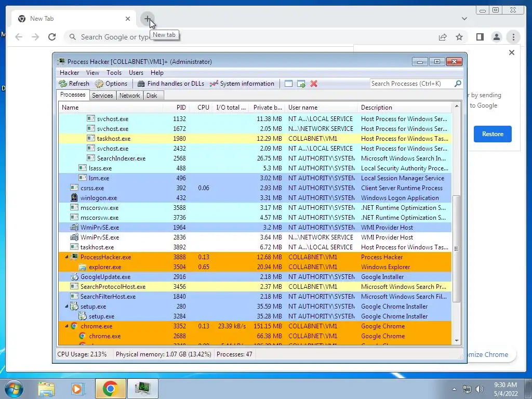Select the SearchProtocolHost.exe row
This screenshot has width=532, height=399.
[x=255, y=286]
